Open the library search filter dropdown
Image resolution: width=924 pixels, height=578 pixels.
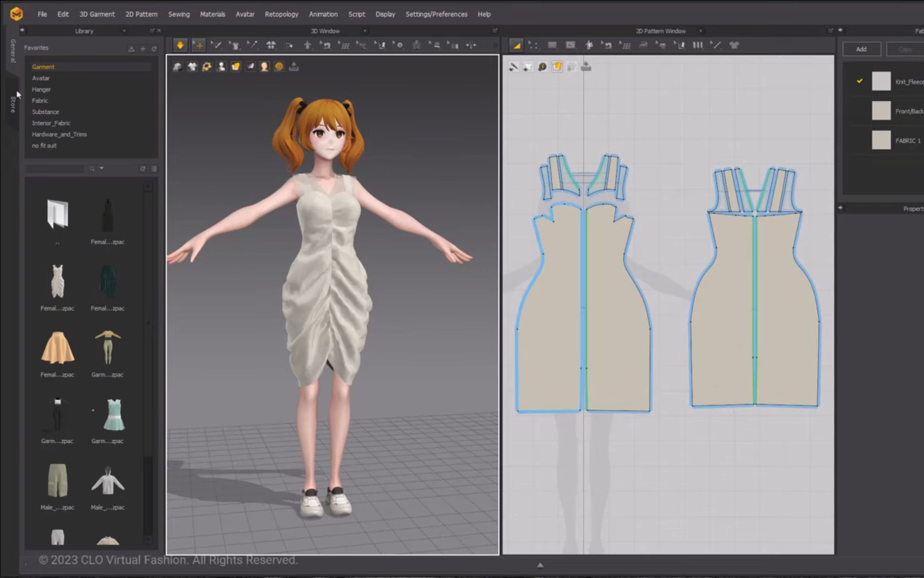(x=102, y=168)
